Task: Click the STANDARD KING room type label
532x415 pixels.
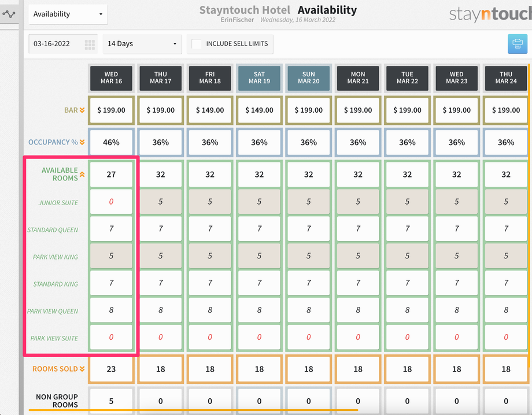Action: [x=56, y=284]
